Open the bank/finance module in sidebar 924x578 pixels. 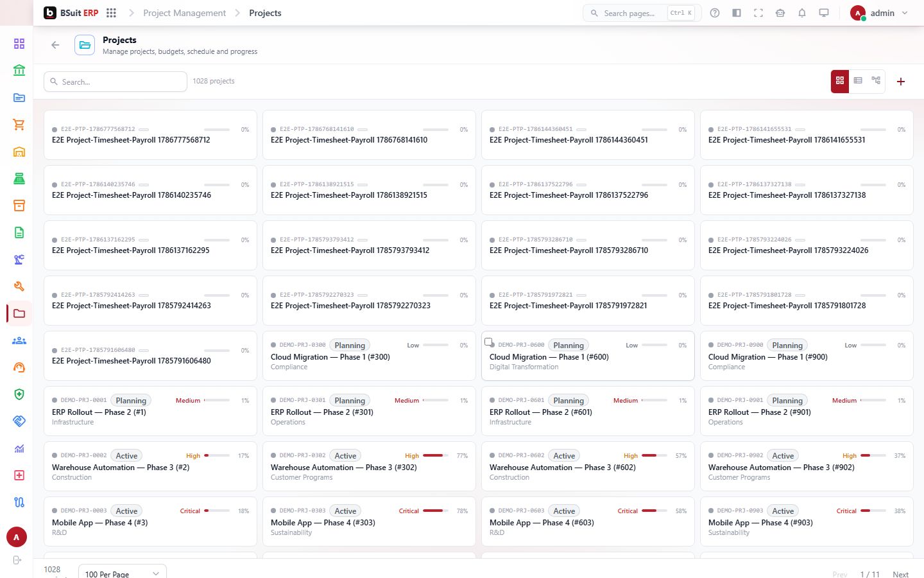(x=19, y=71)
